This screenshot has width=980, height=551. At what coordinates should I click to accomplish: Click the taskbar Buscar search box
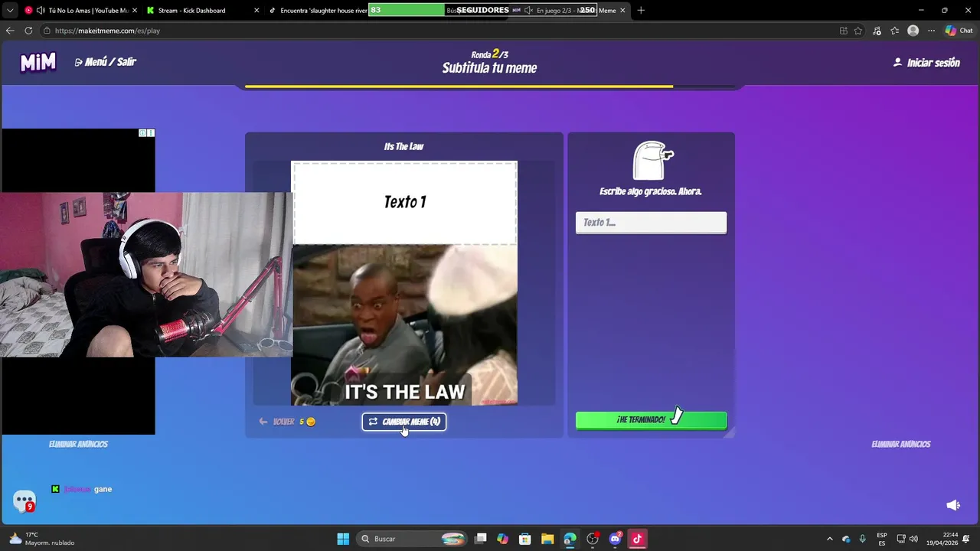(x=413, y=539)
